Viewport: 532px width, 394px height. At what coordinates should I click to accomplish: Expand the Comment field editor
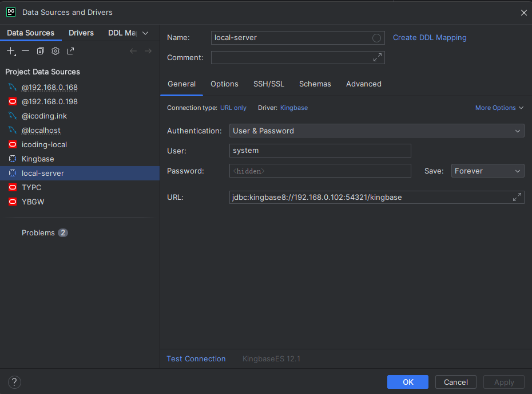(377, 57)
